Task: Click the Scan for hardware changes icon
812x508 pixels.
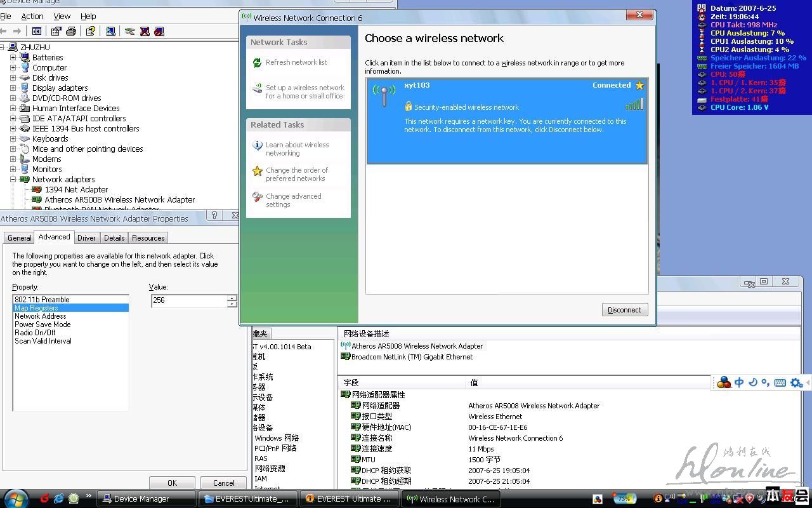Action: [x=110, y=31]
